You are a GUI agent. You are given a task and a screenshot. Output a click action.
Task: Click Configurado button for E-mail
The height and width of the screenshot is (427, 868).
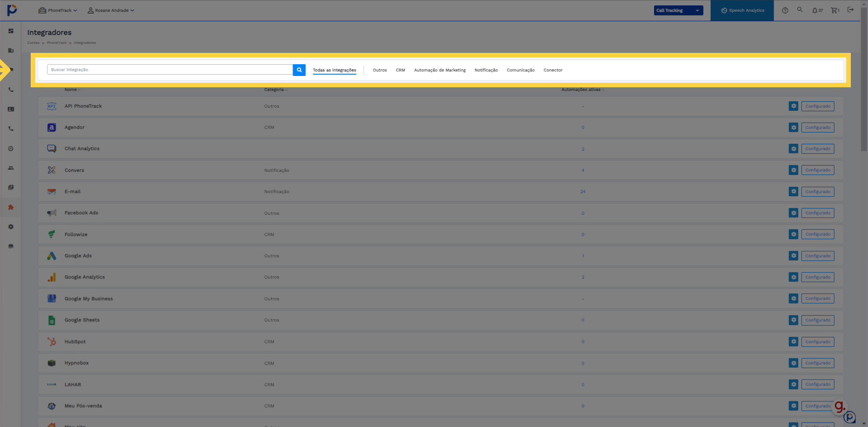818,192
